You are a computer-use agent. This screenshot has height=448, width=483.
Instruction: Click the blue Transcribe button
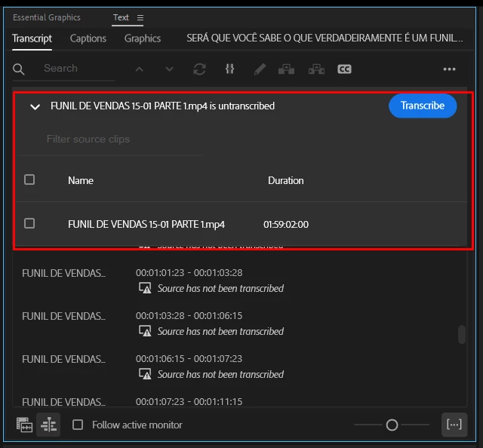click(423, 106)
